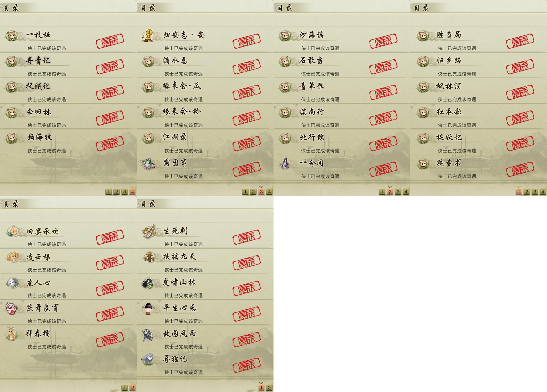This screenshot has height=392, width=547.
Task: Select the kangaroo icon next to 拜春擂
Action: tap(12, 334)
